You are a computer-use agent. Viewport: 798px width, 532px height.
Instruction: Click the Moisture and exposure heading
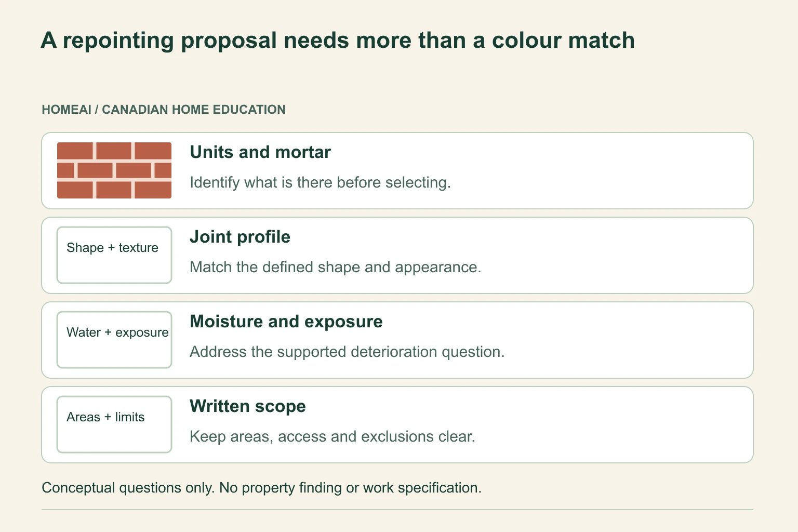286,322
